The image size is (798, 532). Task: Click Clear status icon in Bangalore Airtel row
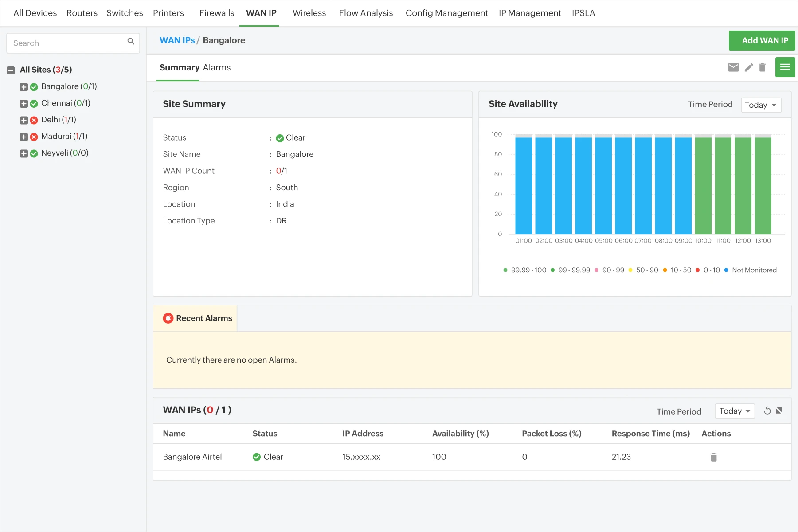[x=257, y=457]
